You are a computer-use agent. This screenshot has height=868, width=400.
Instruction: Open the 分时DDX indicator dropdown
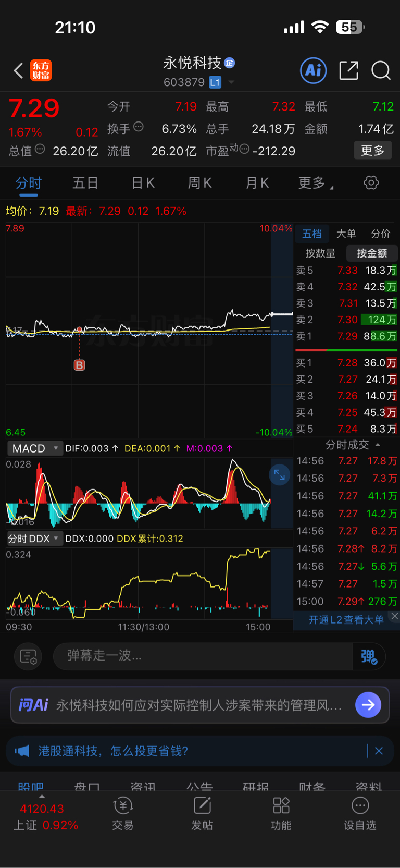35,539
